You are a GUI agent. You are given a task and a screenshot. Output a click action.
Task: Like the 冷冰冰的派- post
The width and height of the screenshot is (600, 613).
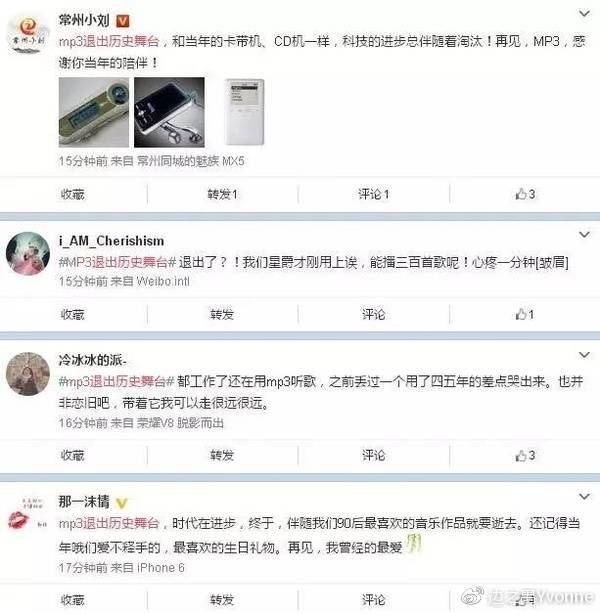pos(525,455)
